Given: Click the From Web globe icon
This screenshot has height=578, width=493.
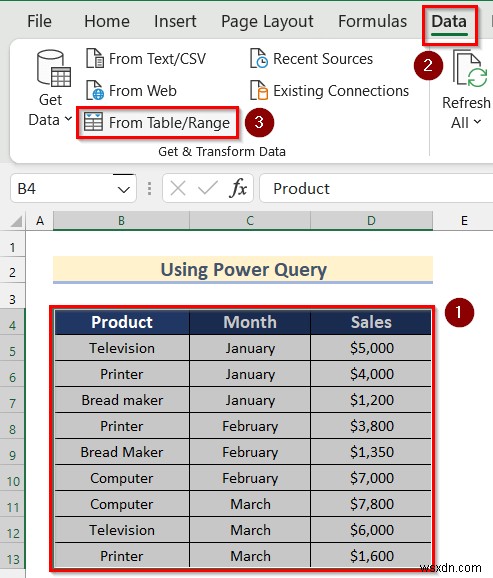Looking at the screenshot, I should pos(95,91).
